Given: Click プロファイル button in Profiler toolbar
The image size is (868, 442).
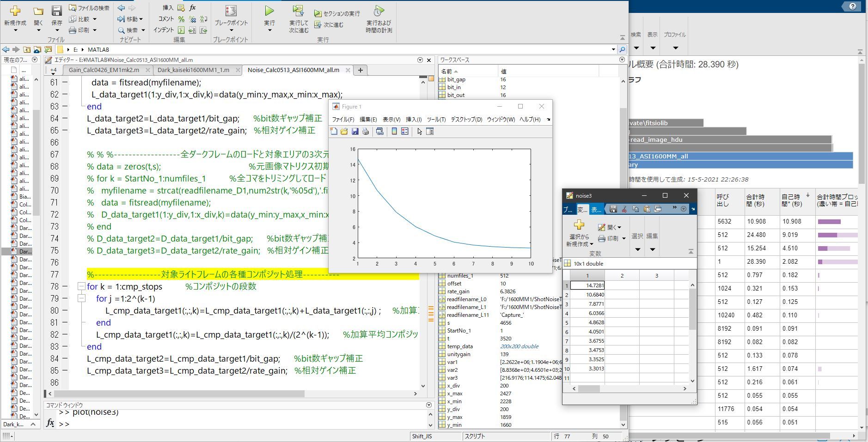Looking at the screenshot, I should coord(675,41).
